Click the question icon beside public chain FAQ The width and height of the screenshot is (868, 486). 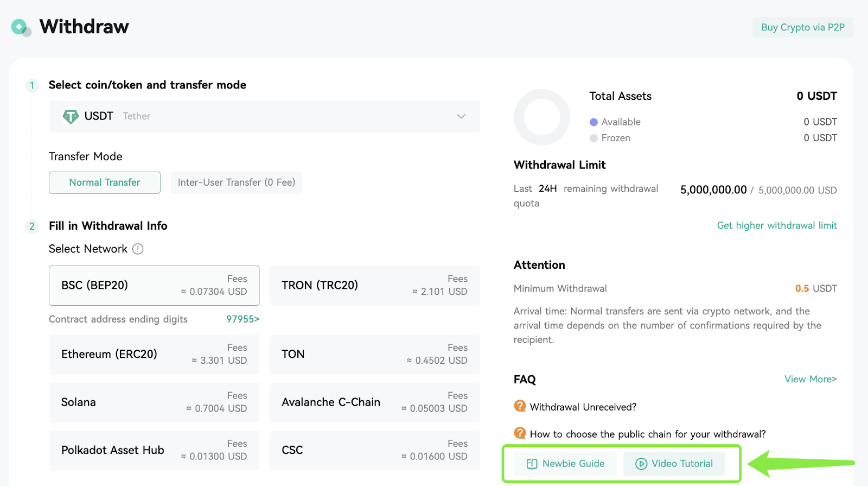point(520,433)
